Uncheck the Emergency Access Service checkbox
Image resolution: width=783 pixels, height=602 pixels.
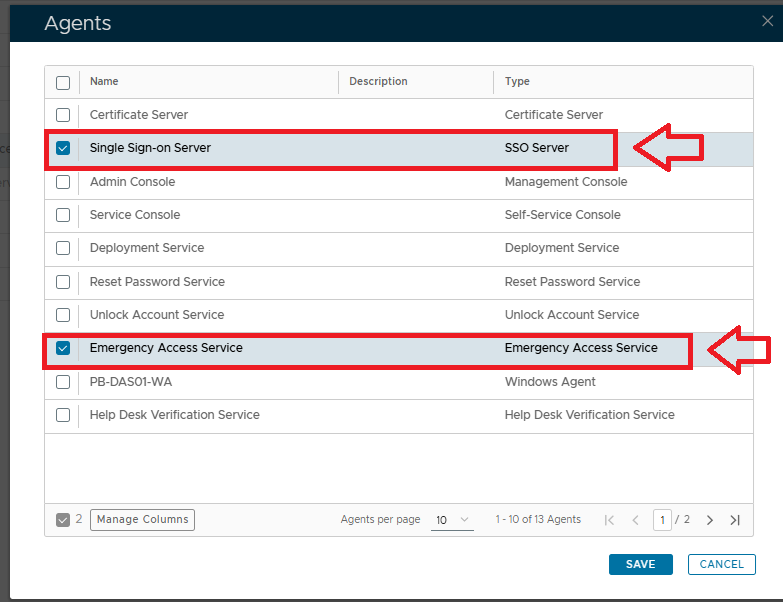(x=63, y=348)
